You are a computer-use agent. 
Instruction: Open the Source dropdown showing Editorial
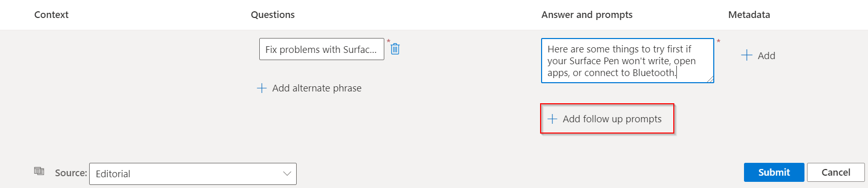click(x=193, y=174)
